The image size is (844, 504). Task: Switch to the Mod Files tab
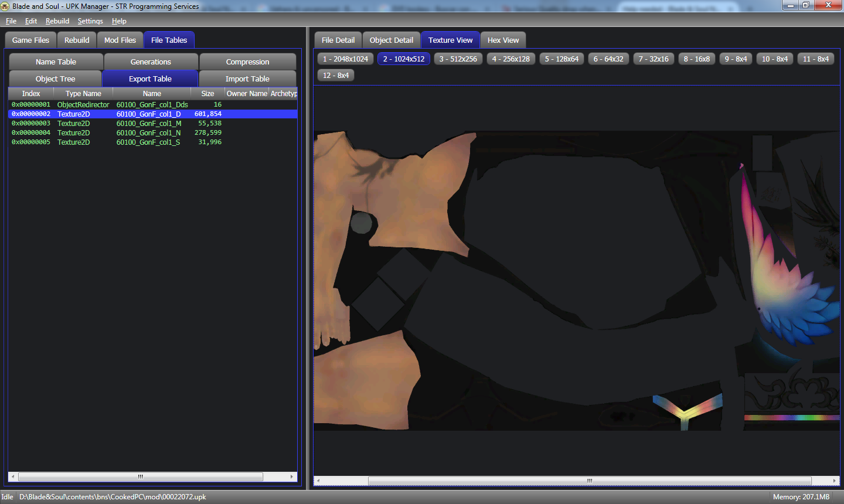click(x=120, y=40)
